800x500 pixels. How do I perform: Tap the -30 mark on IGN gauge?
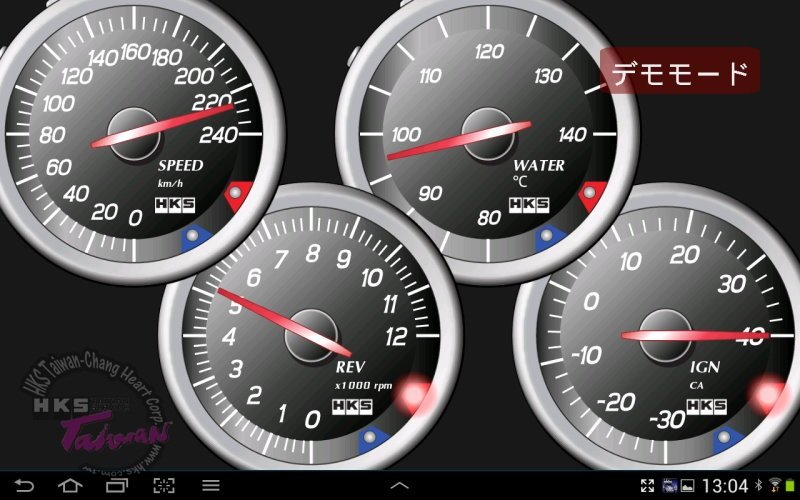pos(667,420)
